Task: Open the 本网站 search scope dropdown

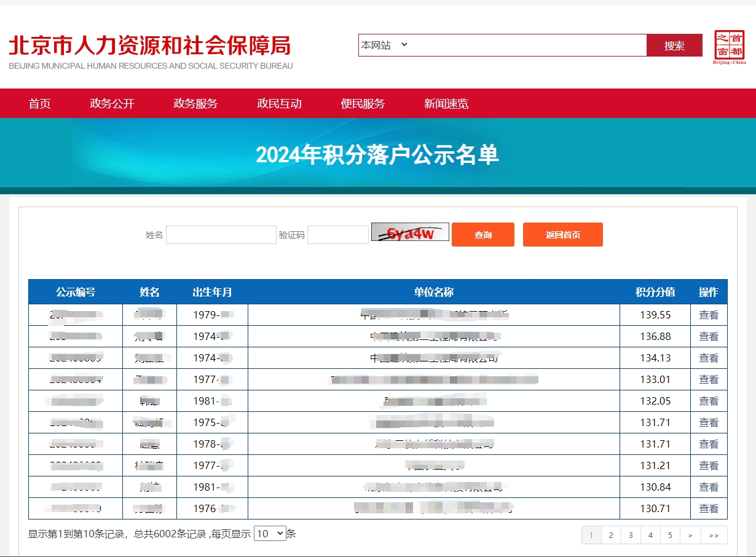Action: tap(385, 45)
